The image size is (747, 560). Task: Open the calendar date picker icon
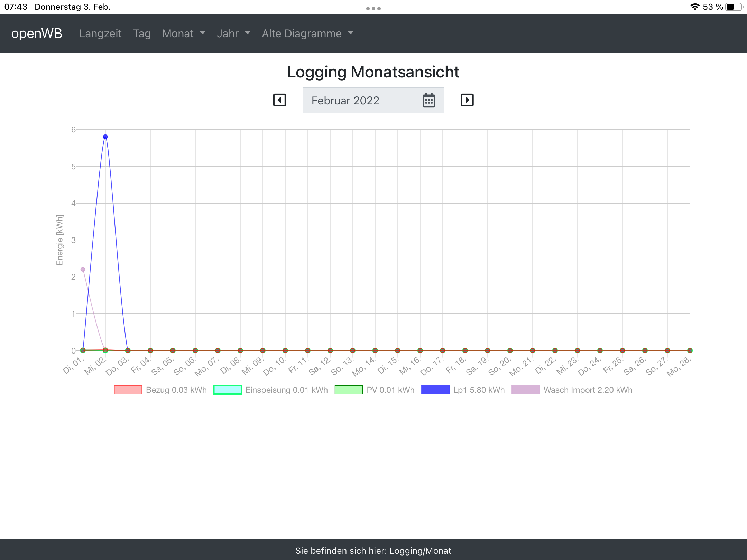429,101
